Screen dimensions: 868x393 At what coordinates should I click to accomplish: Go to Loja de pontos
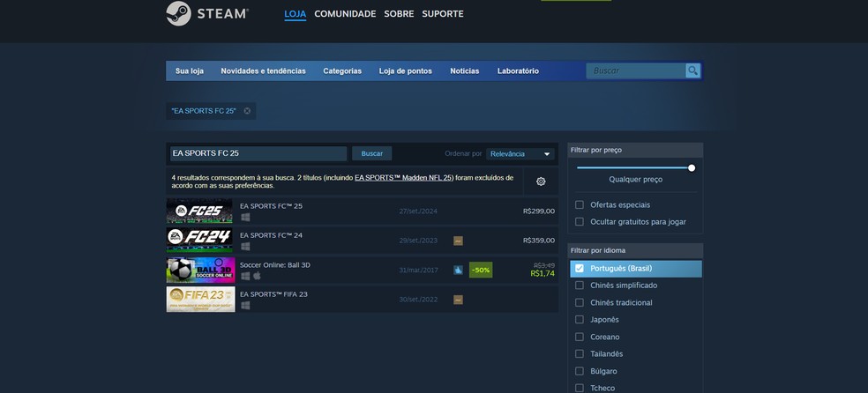[x=405, y=70]
